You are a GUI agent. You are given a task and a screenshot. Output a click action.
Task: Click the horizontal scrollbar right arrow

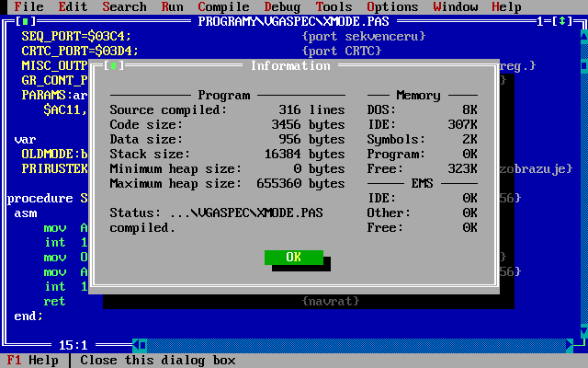(570, 345)
